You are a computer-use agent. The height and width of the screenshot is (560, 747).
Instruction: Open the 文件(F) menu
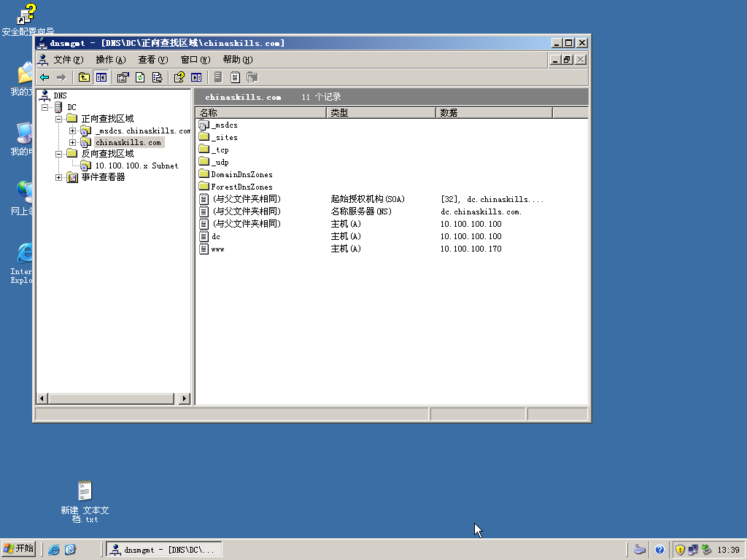point(68,60)
